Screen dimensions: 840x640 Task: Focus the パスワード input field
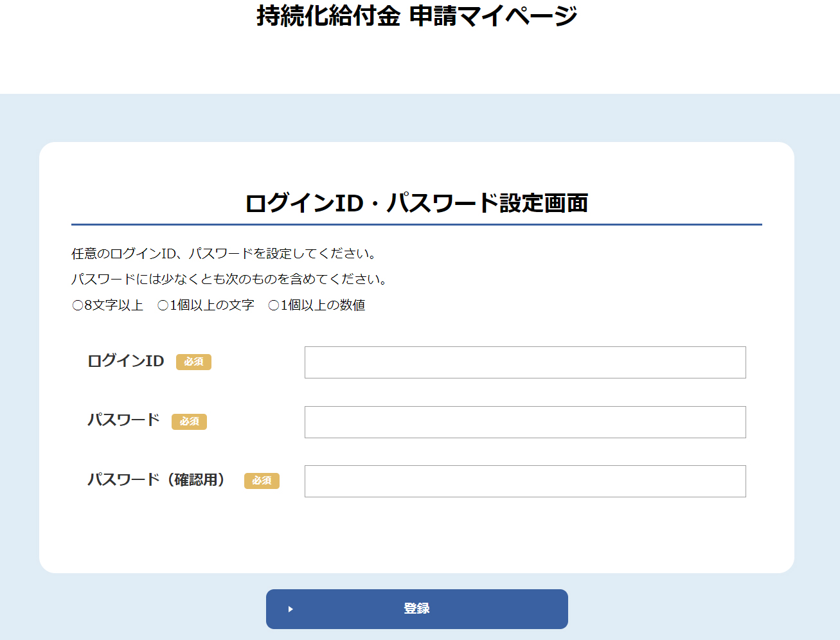[x=525, y=422]
